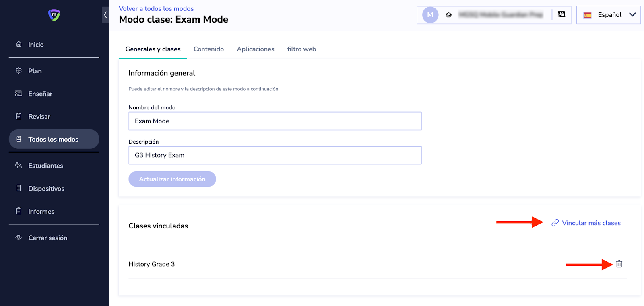This screenshot has width=644, height=306.
Task: Open the Revisar section
Action: (39, 117)
